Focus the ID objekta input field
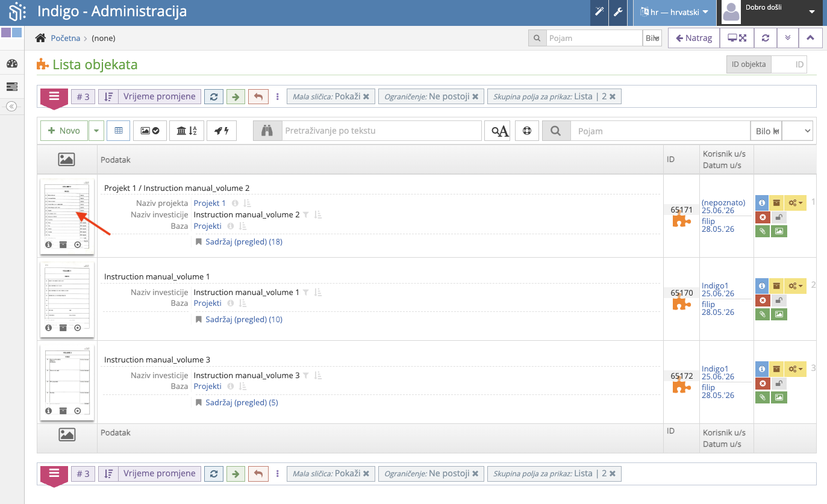This screenshot has height=504, width=827. (x=789, y=64)
